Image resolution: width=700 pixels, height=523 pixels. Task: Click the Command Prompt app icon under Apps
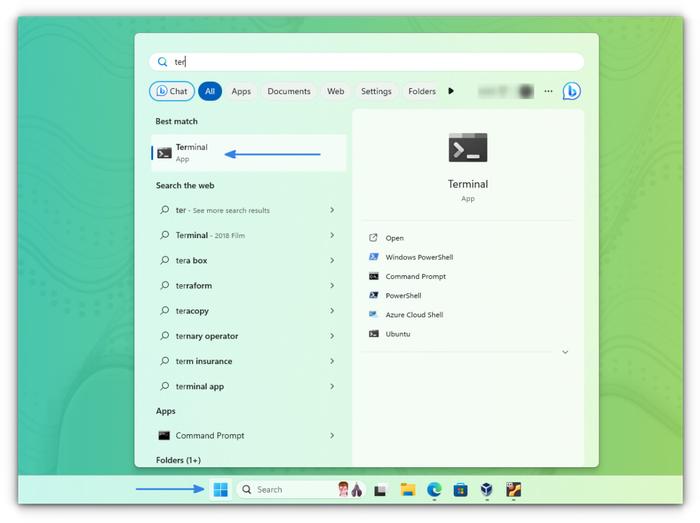tap(164, 435)
